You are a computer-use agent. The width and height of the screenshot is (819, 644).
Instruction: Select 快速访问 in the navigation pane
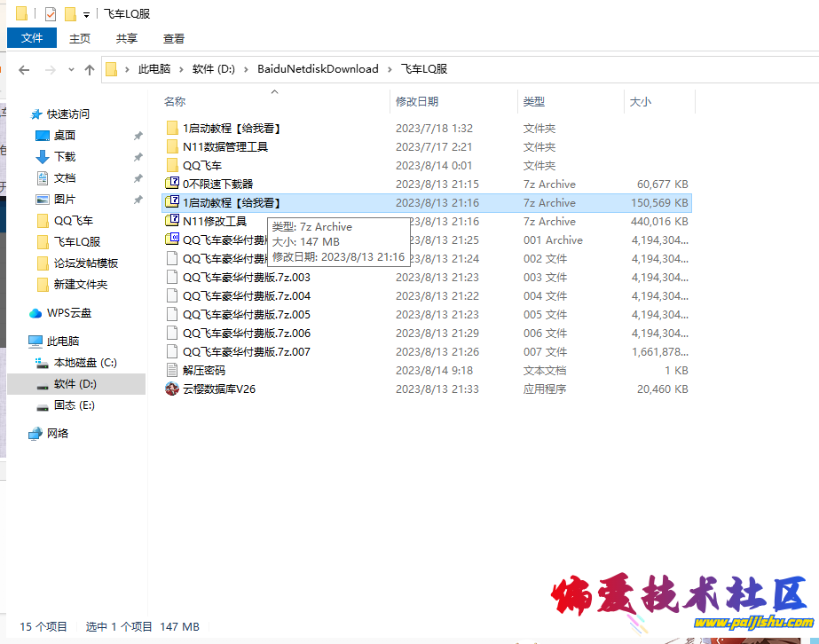68,114
